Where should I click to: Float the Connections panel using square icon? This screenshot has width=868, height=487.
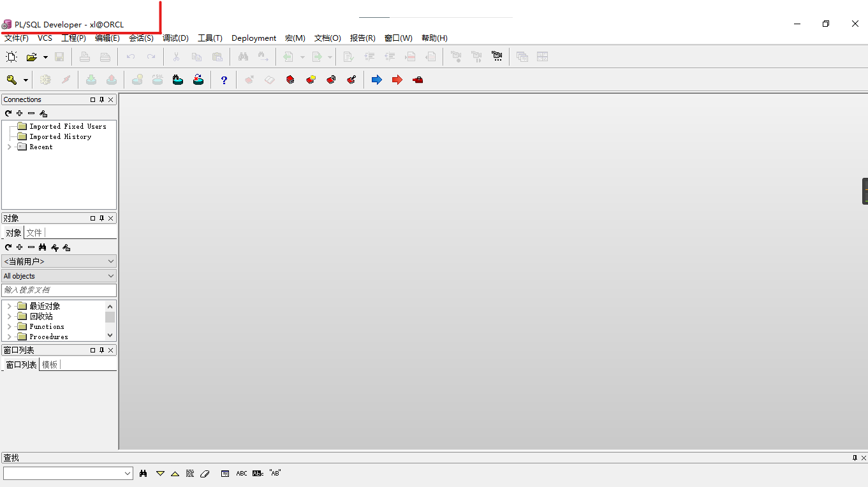92,99
